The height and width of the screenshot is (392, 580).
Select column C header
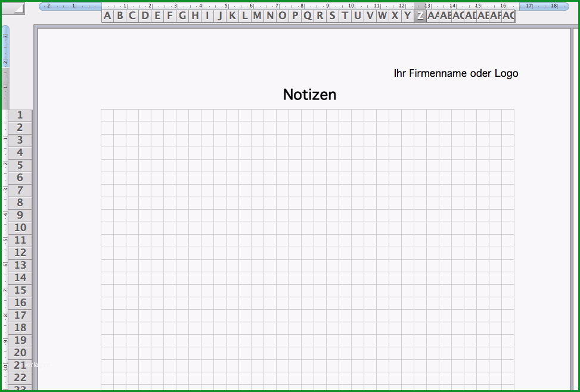pos(132,16)
